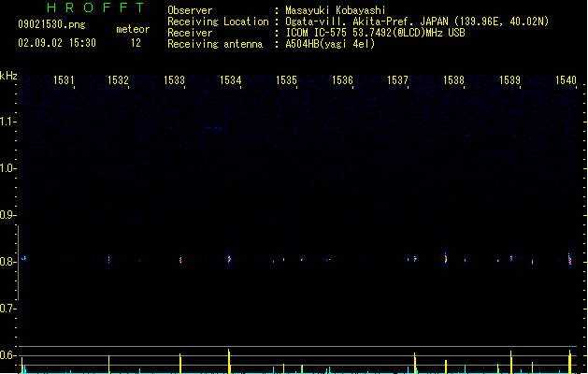The height and width of the screenshot is (374, 588).
Task: Click the 1536 time axis label
Action: [x=342, y=80]
